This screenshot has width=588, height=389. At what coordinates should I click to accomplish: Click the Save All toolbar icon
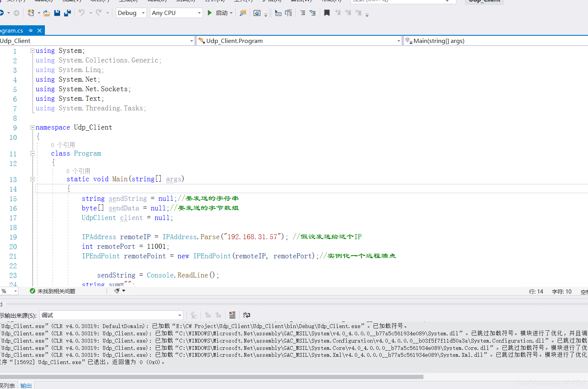68,13
